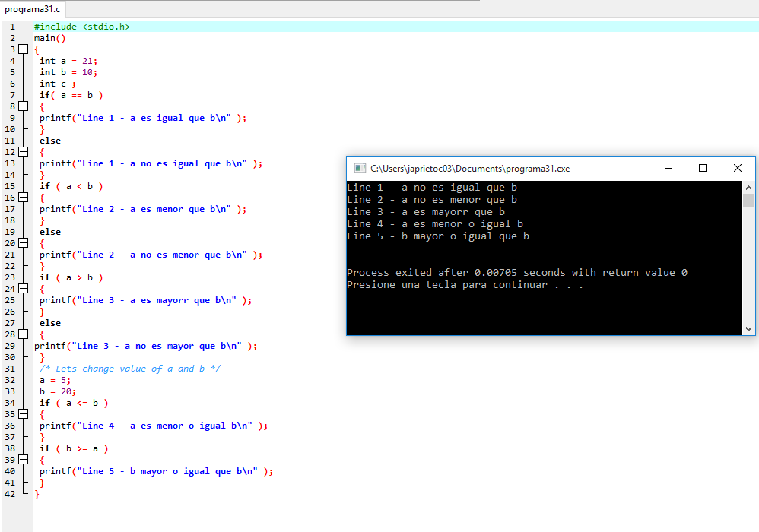Click 'Presione una tecla para continuar' prompt

[x=465, y=285]
